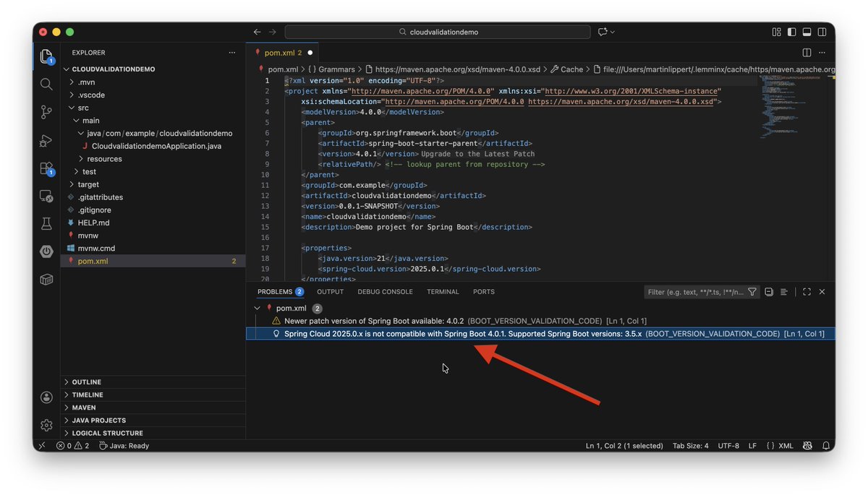Screen dimensions: 868x495
Task: Toggle the bottom panel visibility
Action: coord(807,32)
